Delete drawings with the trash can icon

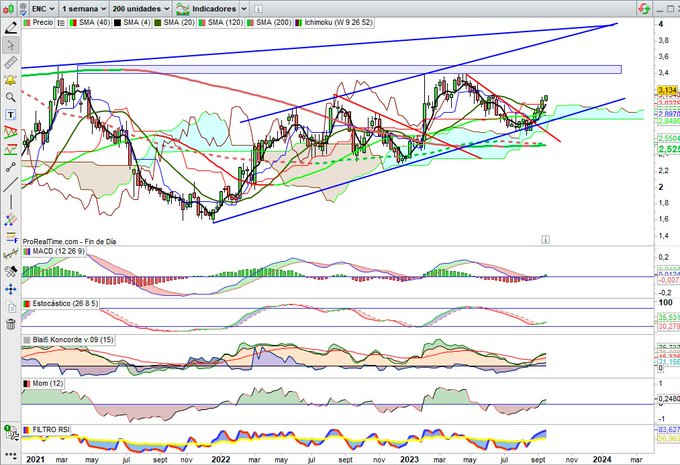coord(10,324)
